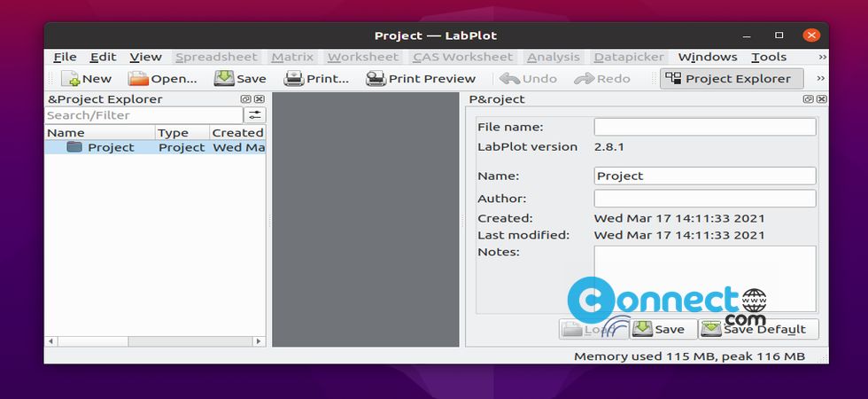868x399 pixels.
Task: Expand the toolbar overflow chevron
Action: click(820, 79)
